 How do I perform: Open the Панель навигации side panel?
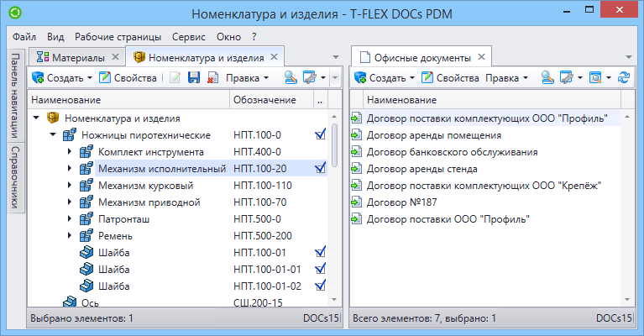(16, 95)
